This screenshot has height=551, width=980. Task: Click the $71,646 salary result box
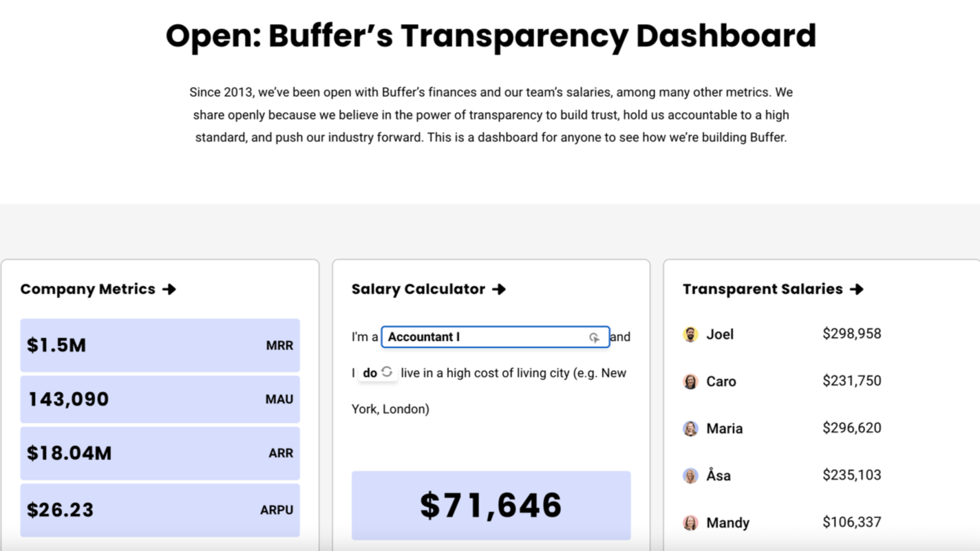pos(491,506)
